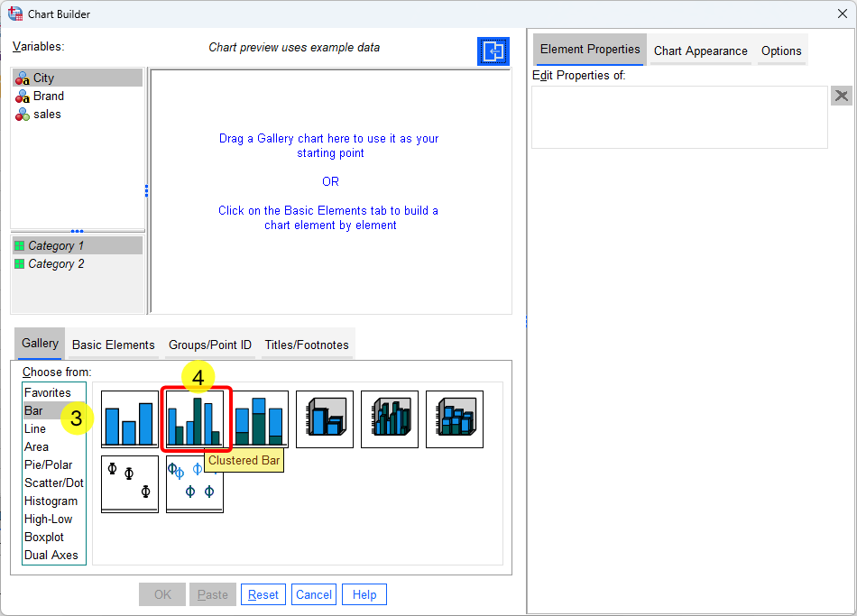Choose the Simple Error Bar chart icon
Viewport: 857px width, 616px height.
pyautogui.click(x=129, y=483)
